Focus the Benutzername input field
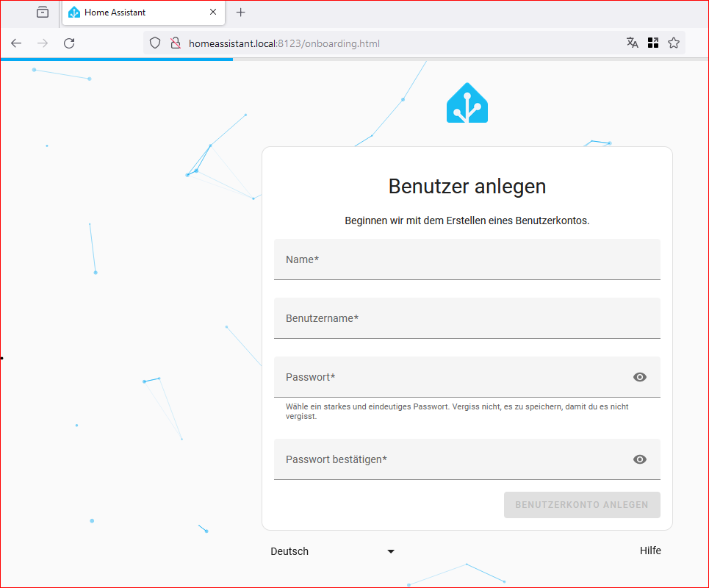 point(467,318)
